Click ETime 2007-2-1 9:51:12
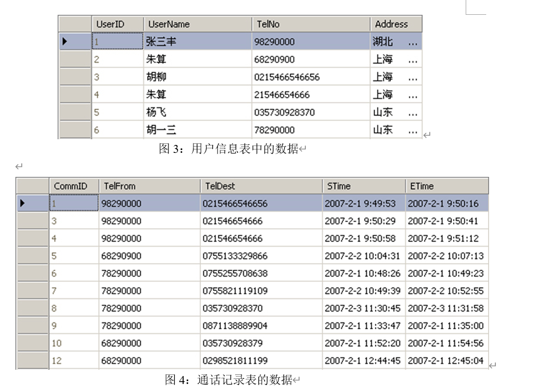This screenshot has height=392, width=533. 447,239
